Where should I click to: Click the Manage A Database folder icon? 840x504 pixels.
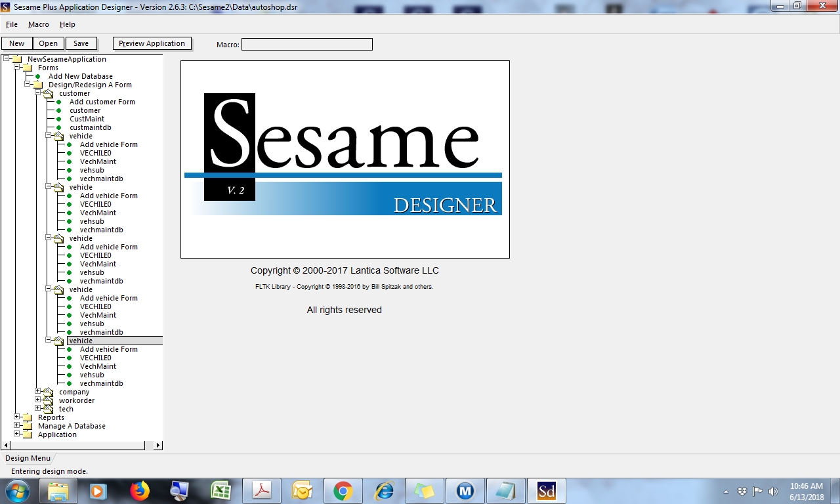[x=27, y=426]
